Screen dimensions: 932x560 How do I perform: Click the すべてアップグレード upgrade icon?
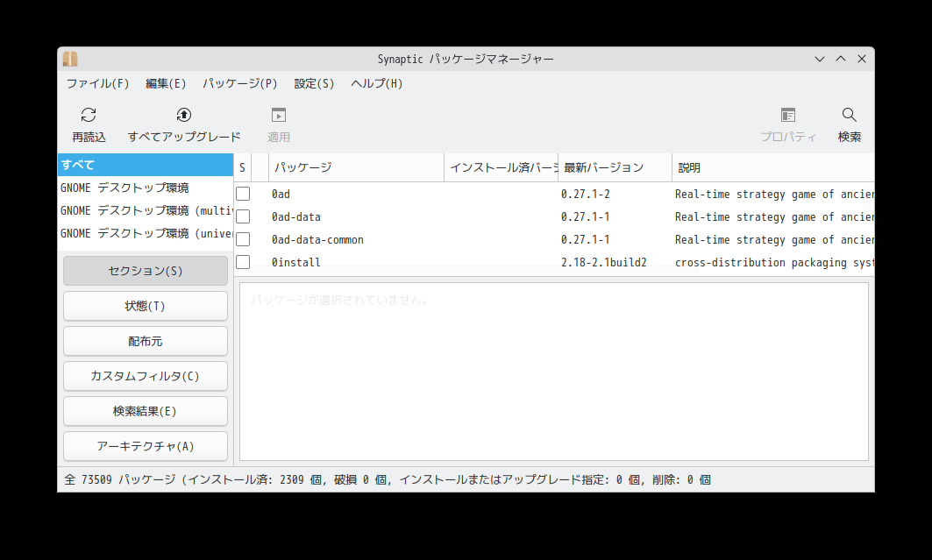point(183,115)
